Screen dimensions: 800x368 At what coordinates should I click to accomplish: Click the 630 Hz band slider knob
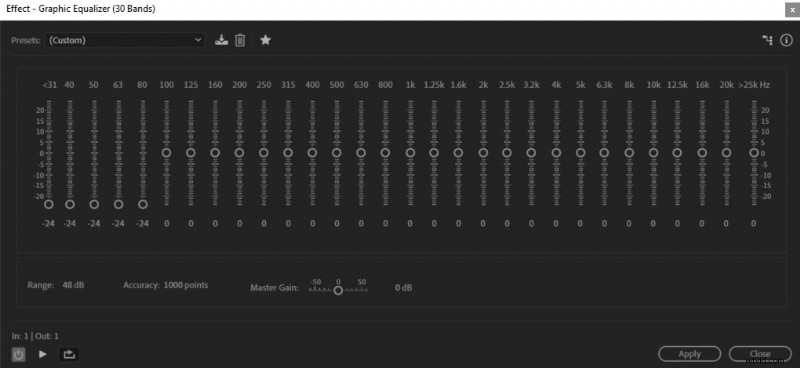(361, 152)
